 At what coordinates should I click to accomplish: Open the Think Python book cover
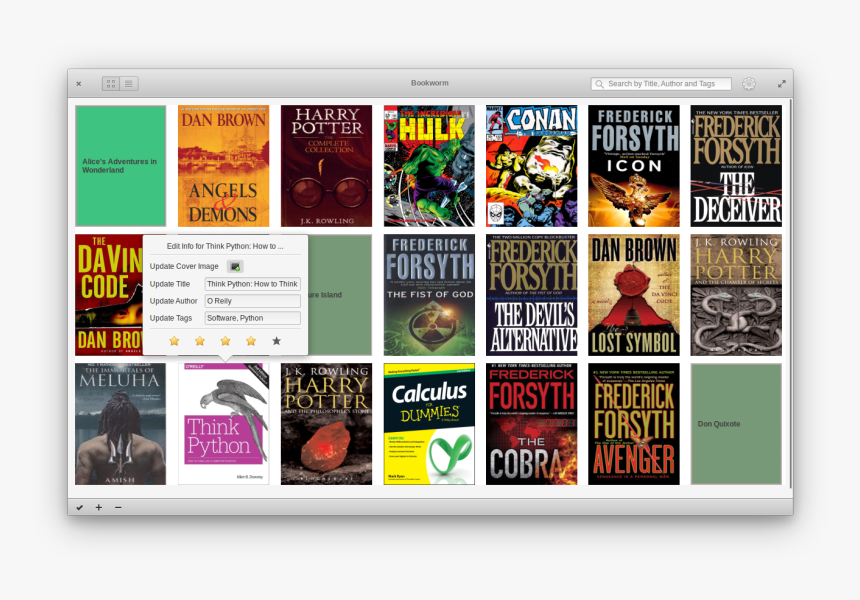click(x=223, y=424)
